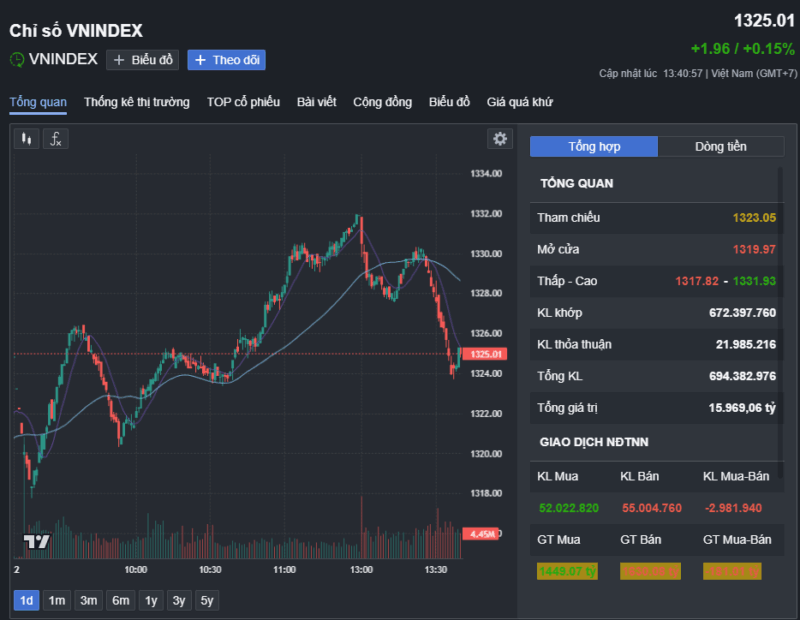
Task: Click the 1334.00 price axis label
Action: coord(486,174)
